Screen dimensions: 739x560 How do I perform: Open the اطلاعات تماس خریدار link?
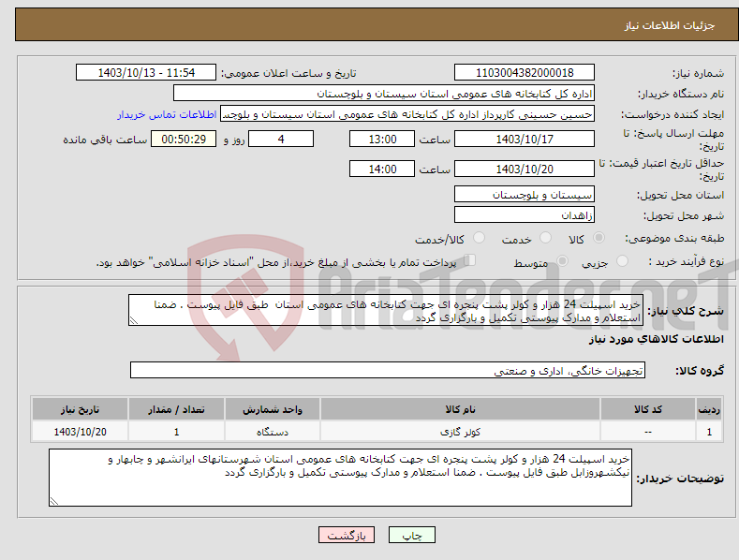[167, 114]
